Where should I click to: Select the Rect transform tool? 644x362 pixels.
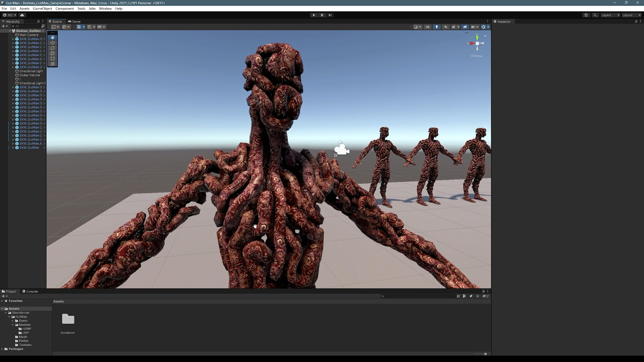click(x=52, y=58)
